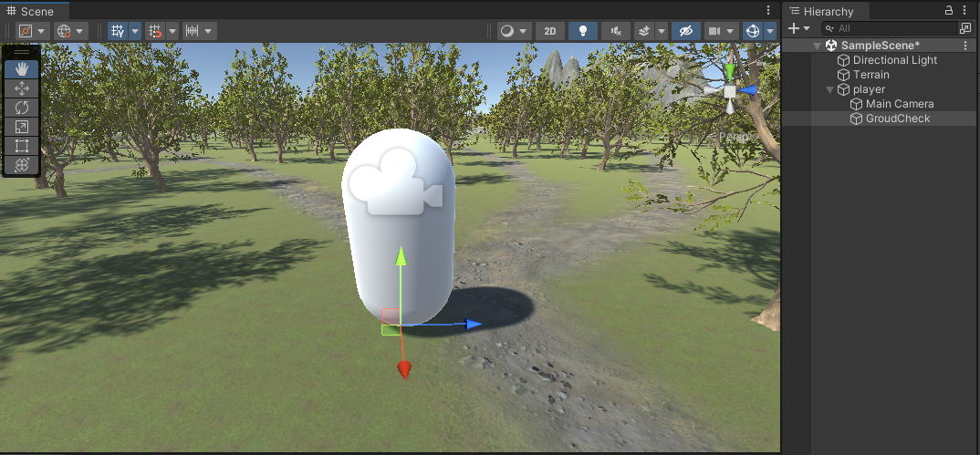Toggle the scene grid visibility icon

118,31
